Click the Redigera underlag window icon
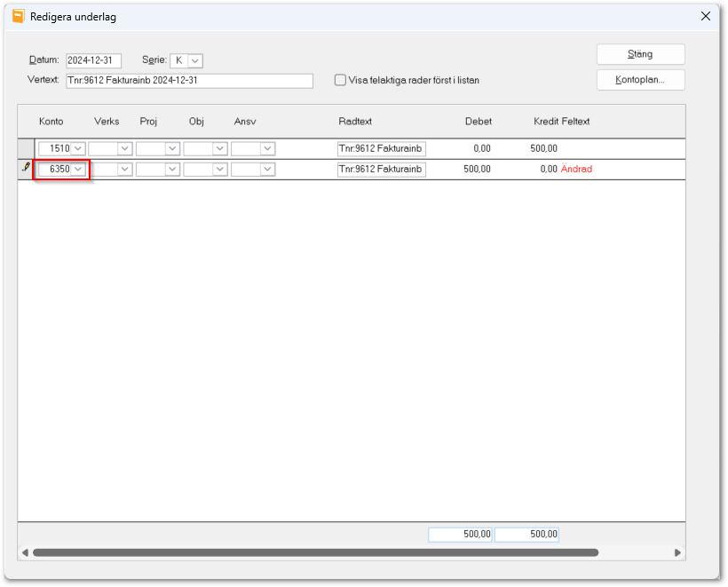Viewport: 728px width, 587px height. [18, 16]
